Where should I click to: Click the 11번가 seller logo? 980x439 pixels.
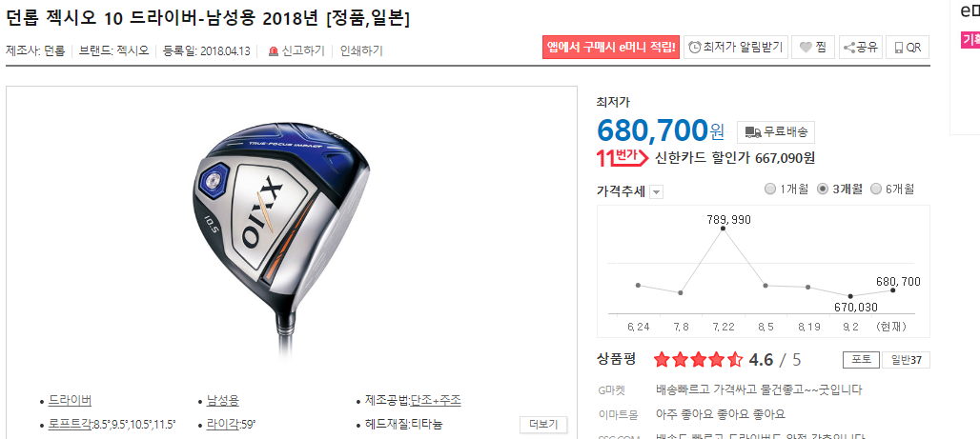[623, 159]
